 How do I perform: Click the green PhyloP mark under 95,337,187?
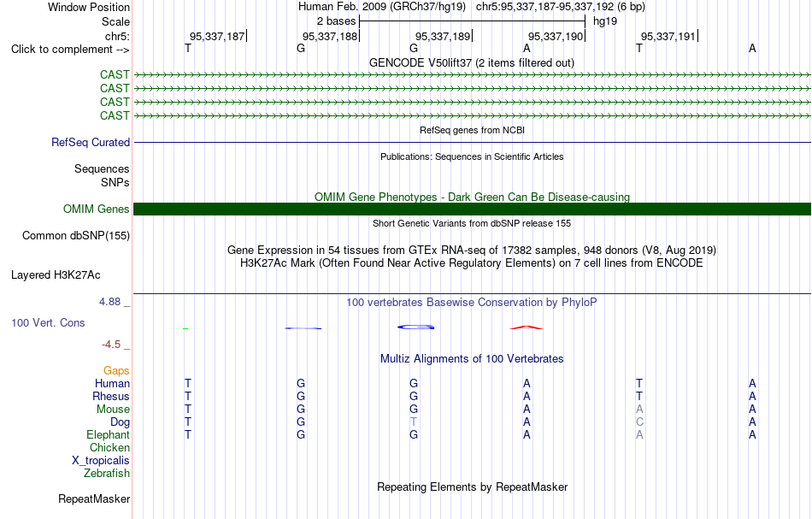[x=185, y=328]
